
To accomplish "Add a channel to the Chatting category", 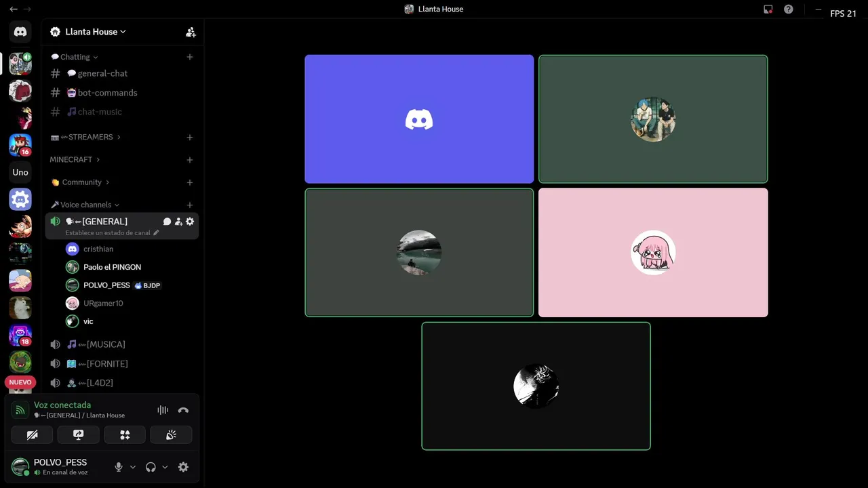I will [x=190, y=57].
